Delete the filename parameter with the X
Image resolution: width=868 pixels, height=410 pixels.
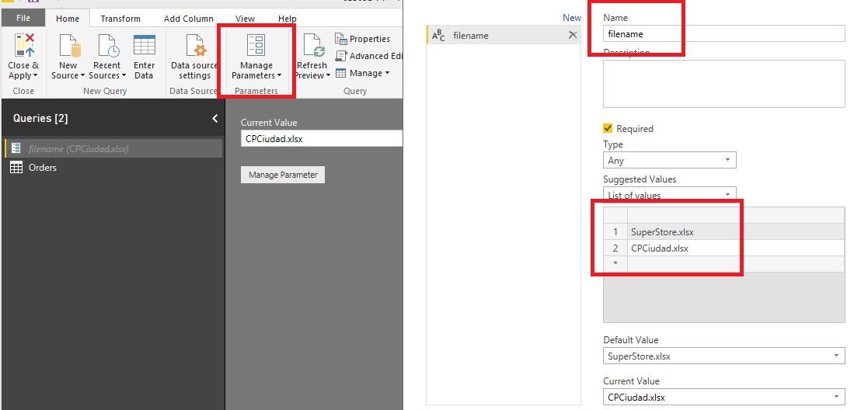click(x=573, y=36)
